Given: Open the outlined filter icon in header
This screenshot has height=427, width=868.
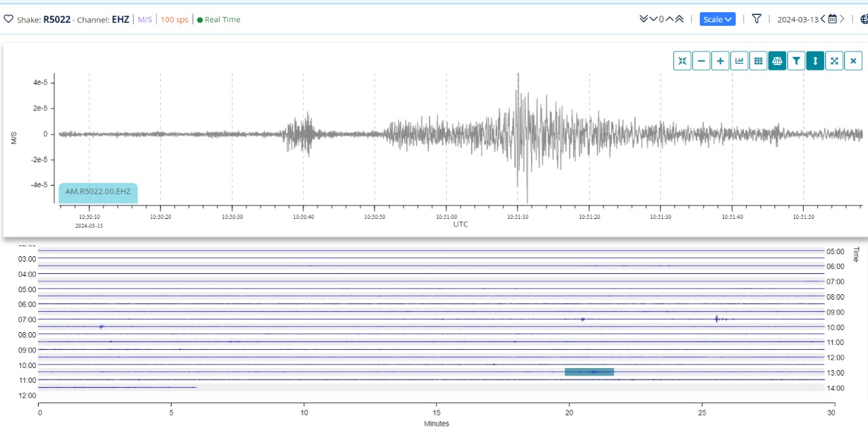Looking at the screenshot, I should 757,19.
